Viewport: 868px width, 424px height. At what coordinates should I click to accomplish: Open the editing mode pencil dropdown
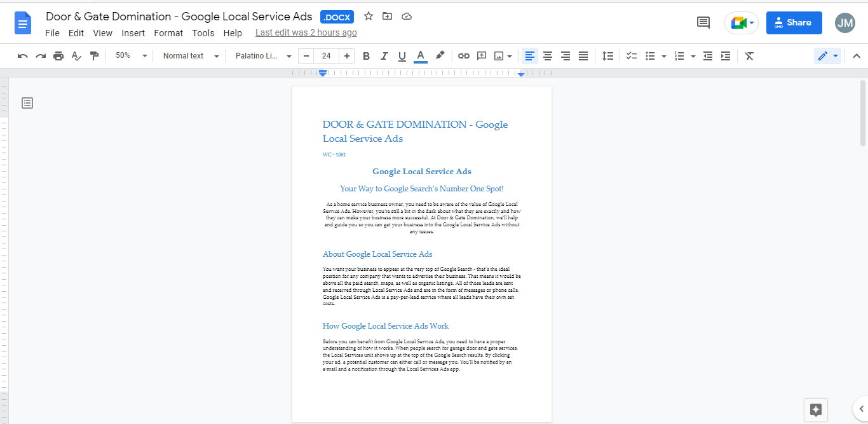(827, 56)
